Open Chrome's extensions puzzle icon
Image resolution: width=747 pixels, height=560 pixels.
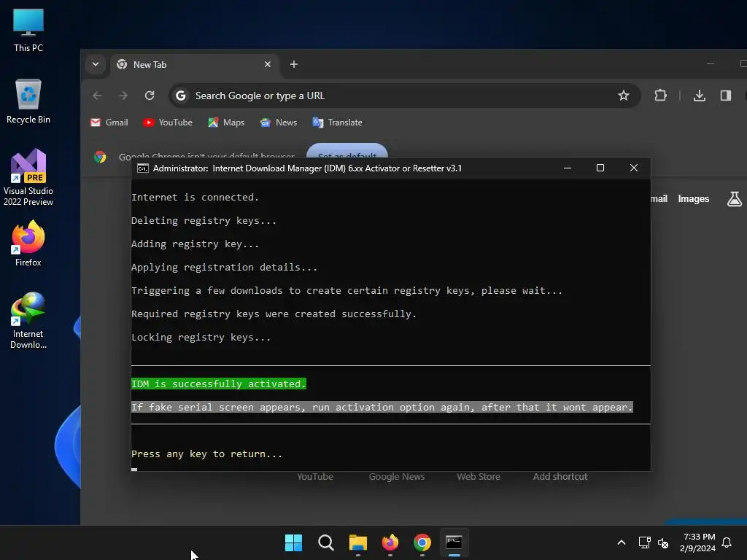[x=660, y=96]
